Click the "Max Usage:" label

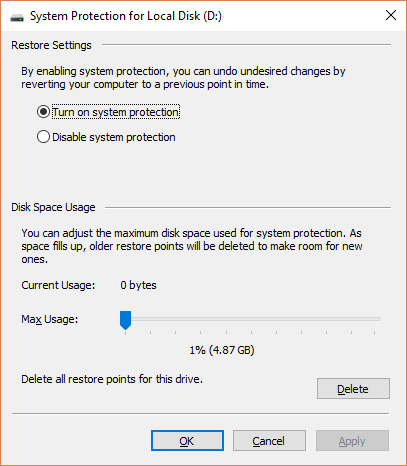coord(50,319)
